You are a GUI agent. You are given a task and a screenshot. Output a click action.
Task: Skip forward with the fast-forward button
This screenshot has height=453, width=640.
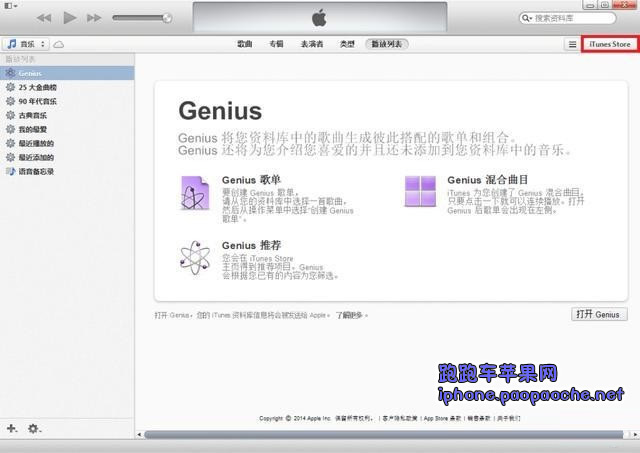pos(94,18)
